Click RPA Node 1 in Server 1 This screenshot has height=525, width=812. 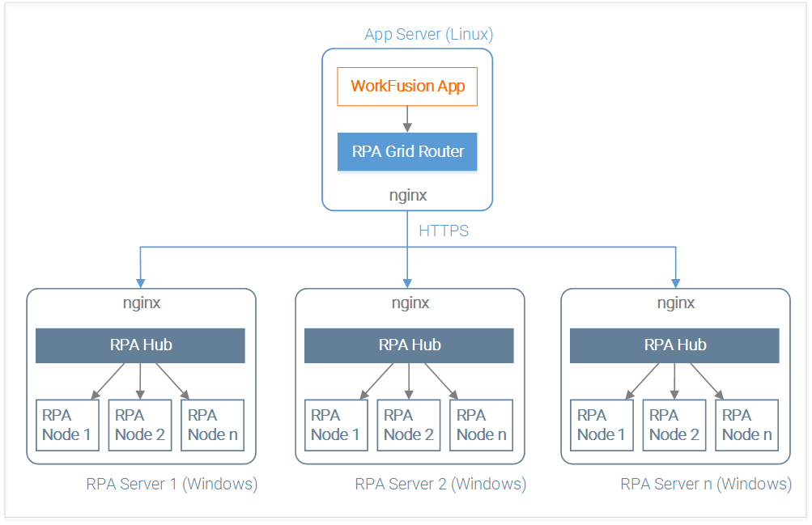(67, 426)
